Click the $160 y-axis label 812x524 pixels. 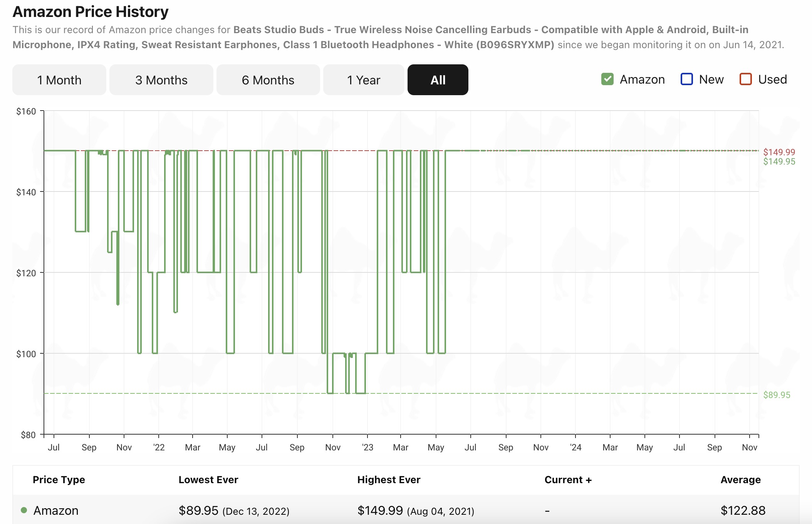tap(26, 111)
